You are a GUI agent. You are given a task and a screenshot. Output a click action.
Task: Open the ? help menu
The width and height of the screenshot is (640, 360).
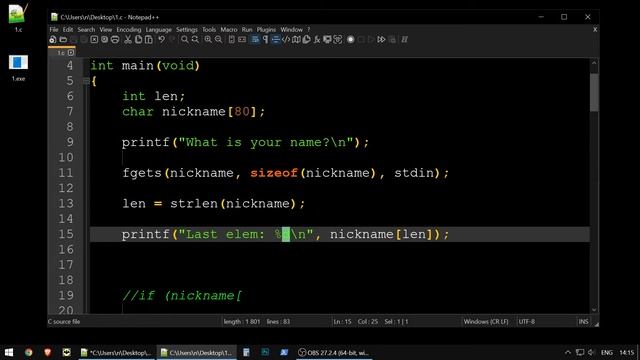click(x=309, y=29)
